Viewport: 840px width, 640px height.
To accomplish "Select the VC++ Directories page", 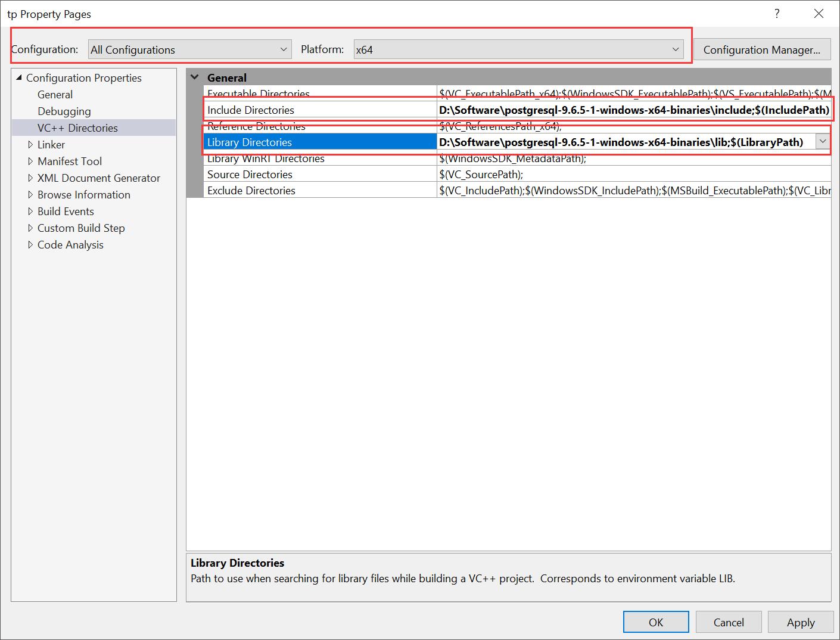I will click(x=77, y=128).
